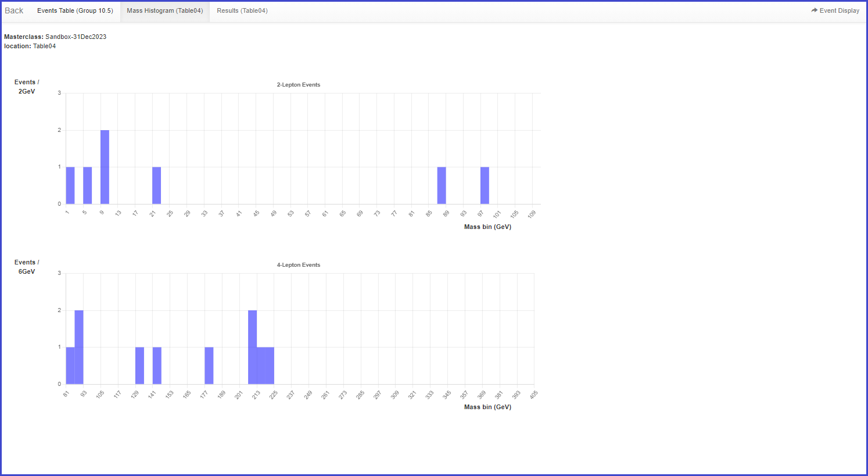Click the 213 GeV bar in 4-Lepton histogram

(261, 366)
